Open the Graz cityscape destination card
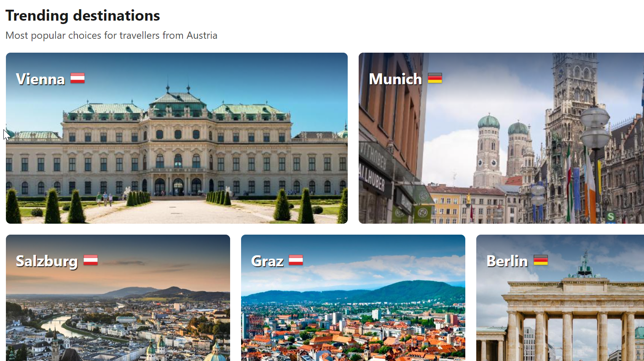This screenshot has height=361, width=644. [x=353, y=298]
